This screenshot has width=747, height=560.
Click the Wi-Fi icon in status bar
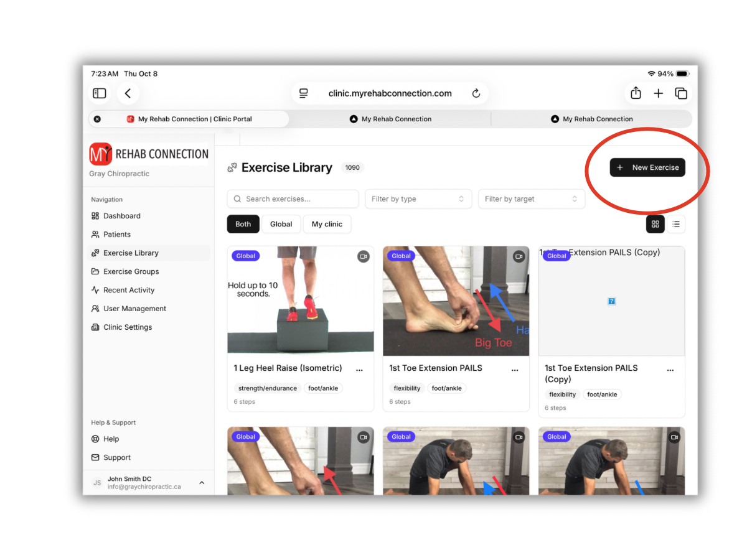click(651, 73)
